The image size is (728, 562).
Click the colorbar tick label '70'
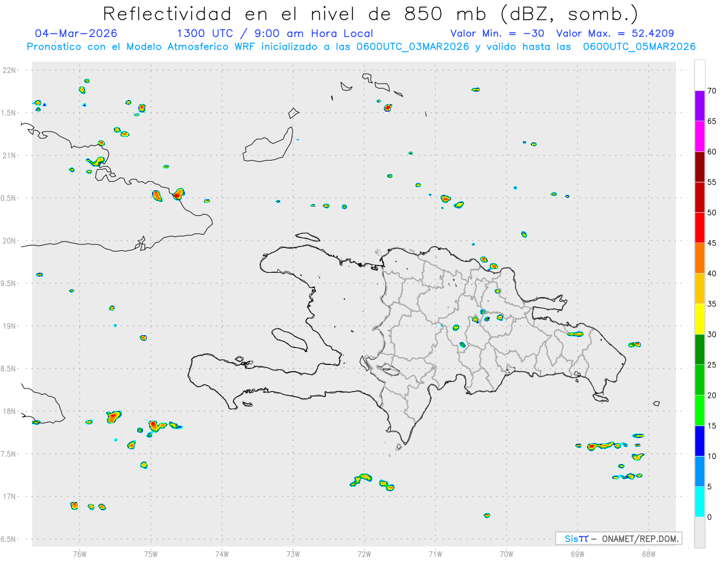(x=712, y=91)
